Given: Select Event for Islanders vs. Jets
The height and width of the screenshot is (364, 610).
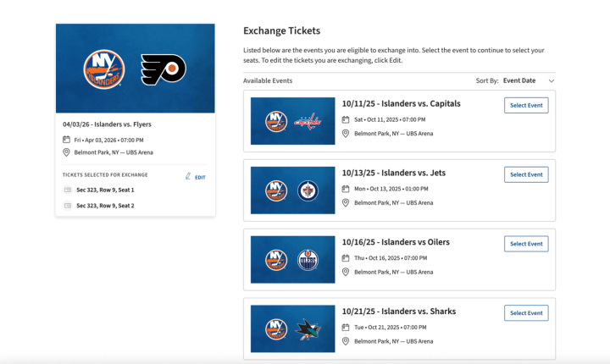Looking at the screenshot, I should 526,174.
